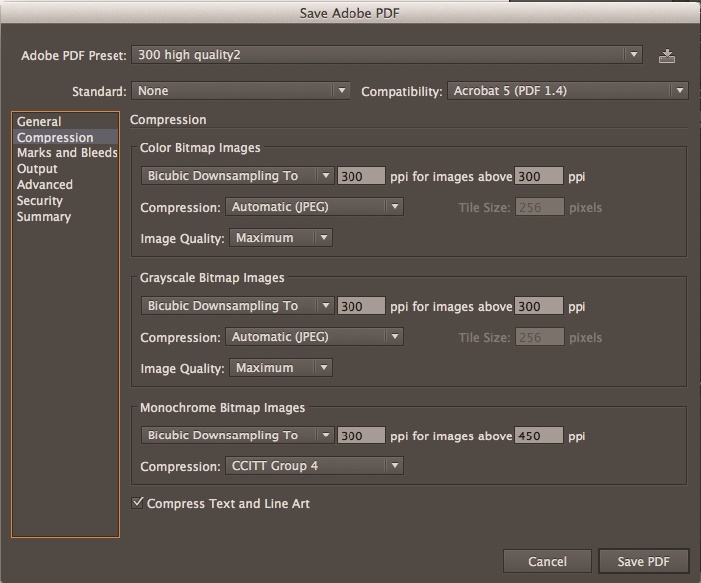Screen dimensions: 701x583
Task: Open Color Bitmap Image Quality dropdown
Action: coord(281,238)
